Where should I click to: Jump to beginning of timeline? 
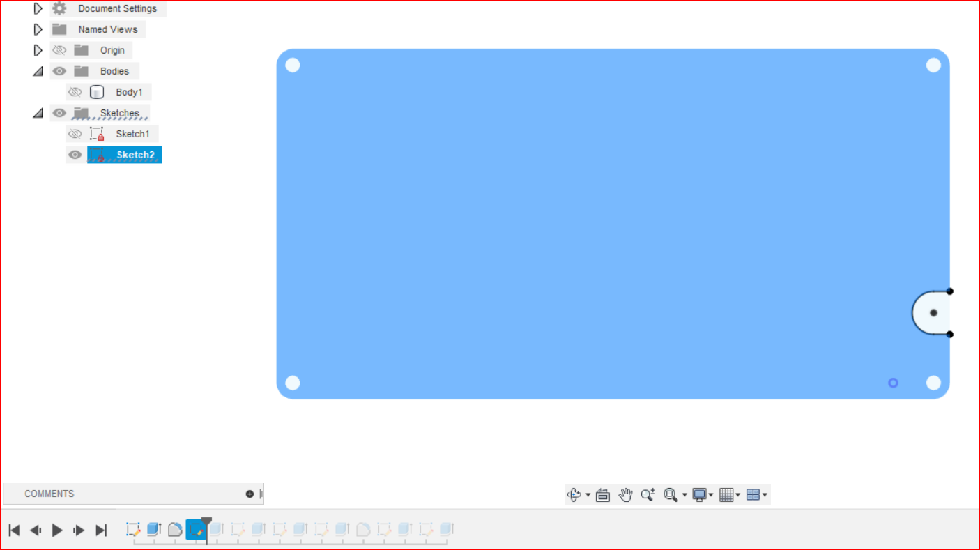14,530
